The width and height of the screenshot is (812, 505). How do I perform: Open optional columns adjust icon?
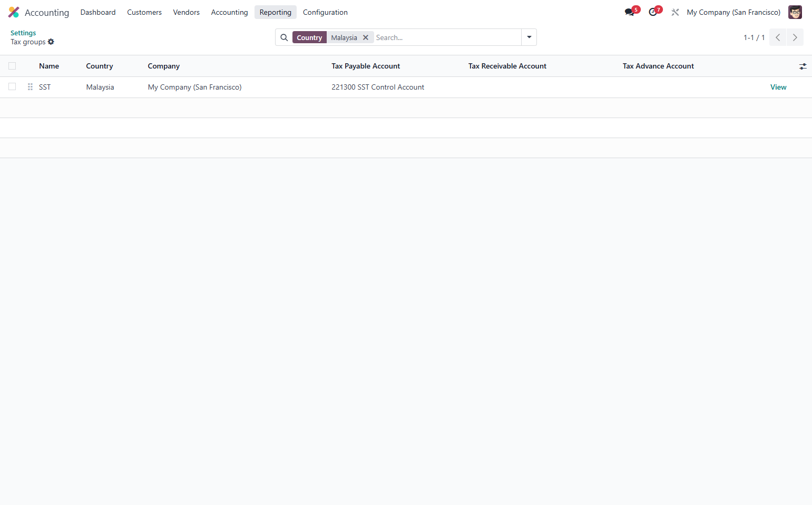click(x=803, y=66)
